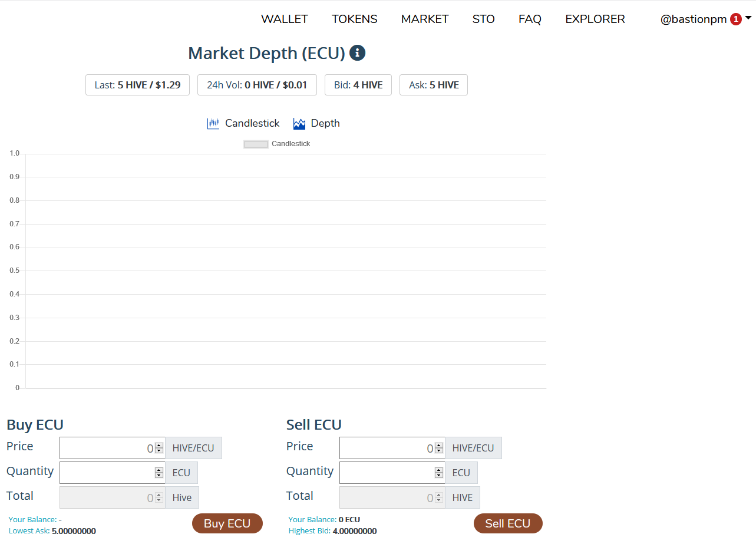Switch to Depth chart view
The image size is (756, 544).
(316, 124)
